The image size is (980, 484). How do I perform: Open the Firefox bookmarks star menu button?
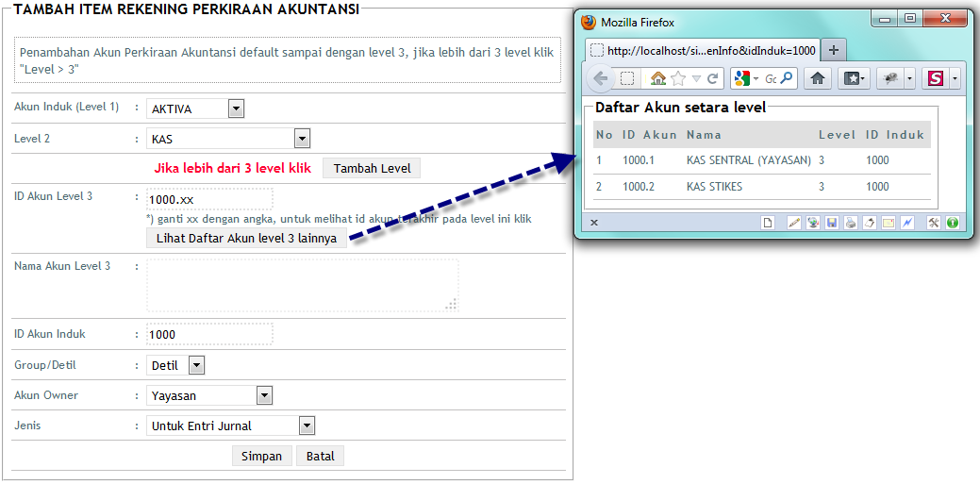coord(855,78)
